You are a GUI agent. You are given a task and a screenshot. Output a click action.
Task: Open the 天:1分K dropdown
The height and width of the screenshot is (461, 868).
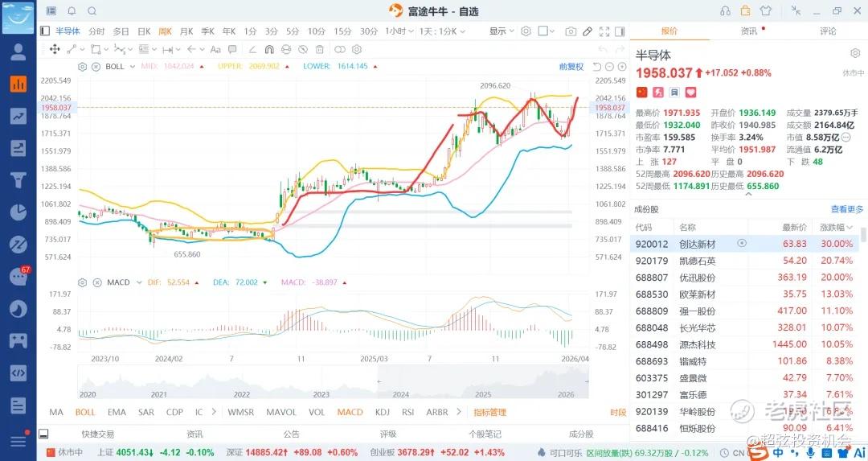coord(442,31)
